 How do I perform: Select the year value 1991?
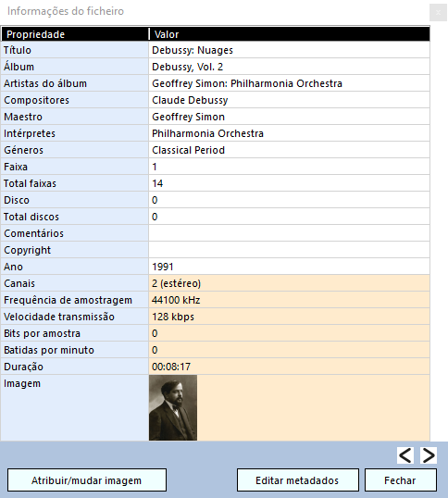coord(163,267)
